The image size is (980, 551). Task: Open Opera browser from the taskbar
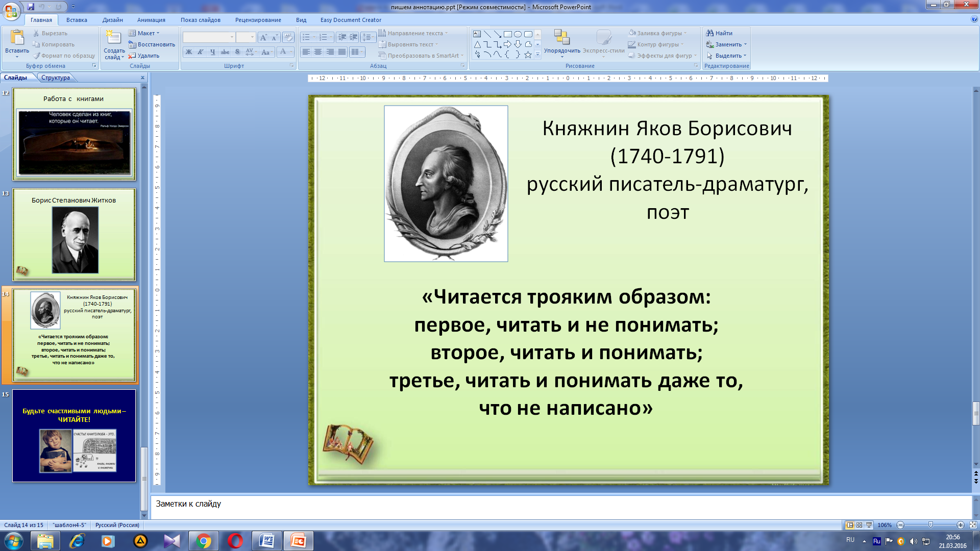point(235,541)
